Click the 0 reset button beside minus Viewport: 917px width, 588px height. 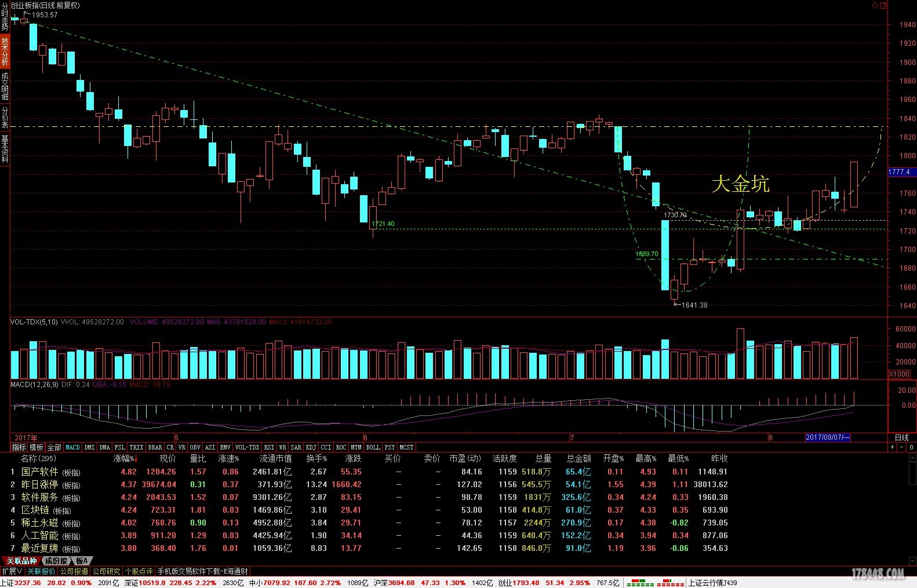tap(912, 447)
